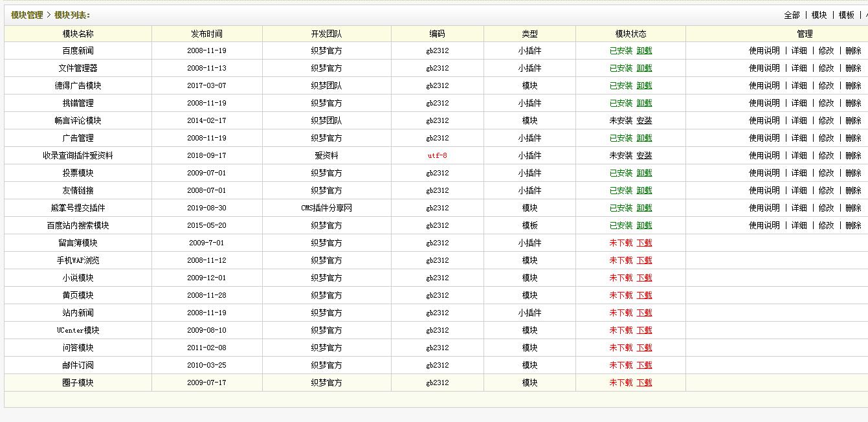Click 修改 for 广告管理
This screenshot has width=868, height=422.
tap(826, 137)
